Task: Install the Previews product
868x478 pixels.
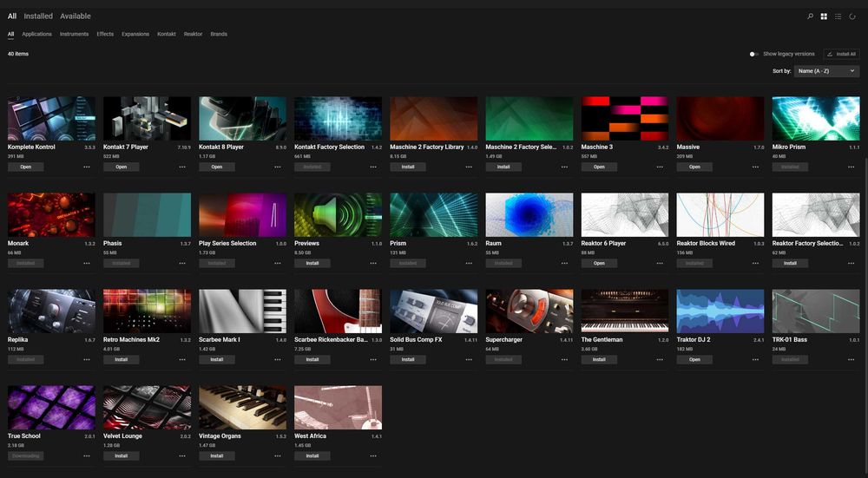Action: tap(312, 264)
